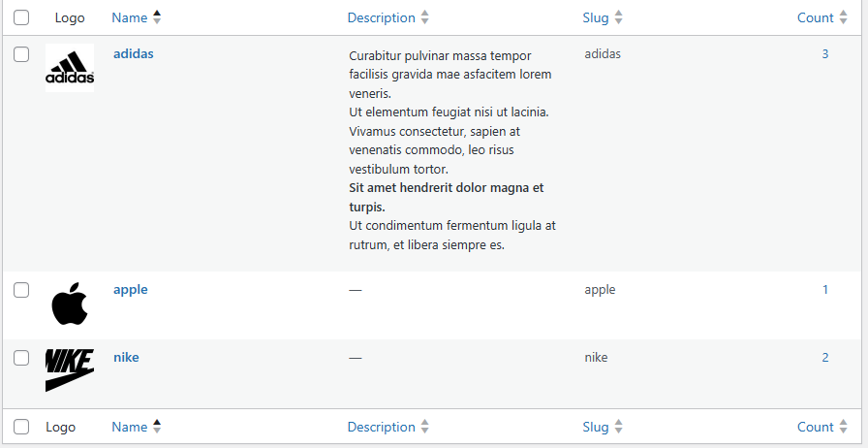Click sort arrows beside top Name header
868x448 pixels.
(157, 17)
